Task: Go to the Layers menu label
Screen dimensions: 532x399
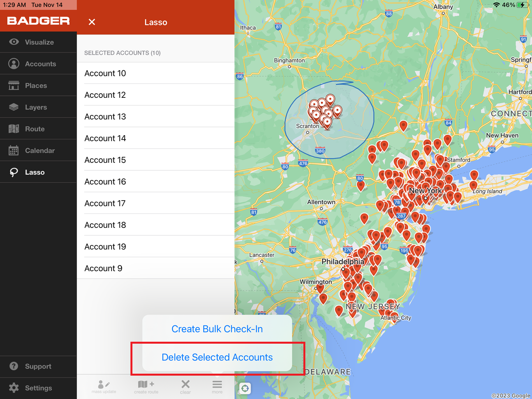Action: pyautogui.click(x=36, y=107)
